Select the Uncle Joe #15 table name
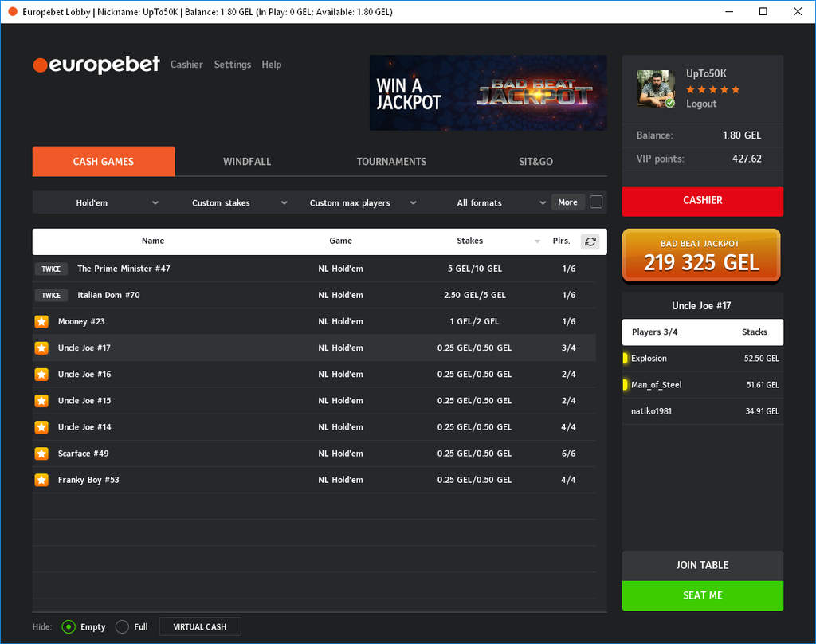 [x=84, y=401]
